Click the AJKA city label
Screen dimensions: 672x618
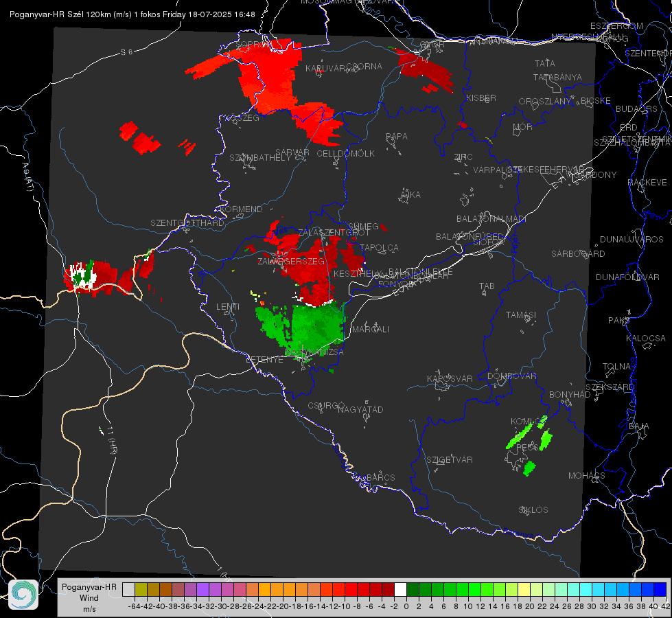(x=410, y=195)
